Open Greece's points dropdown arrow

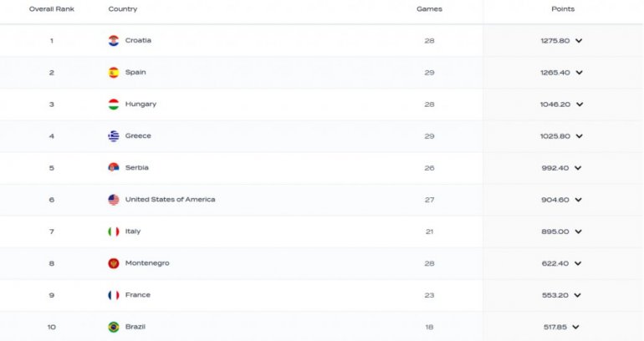579,136
